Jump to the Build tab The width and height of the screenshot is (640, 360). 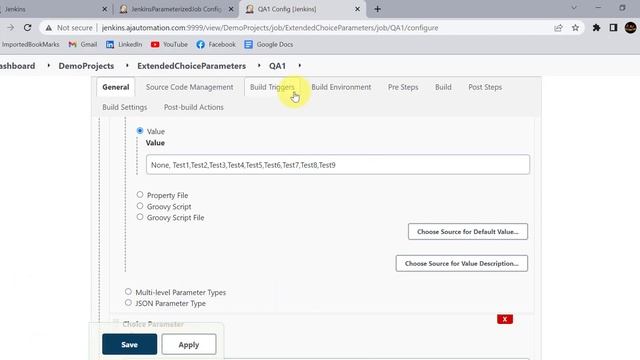coord(443,87)
